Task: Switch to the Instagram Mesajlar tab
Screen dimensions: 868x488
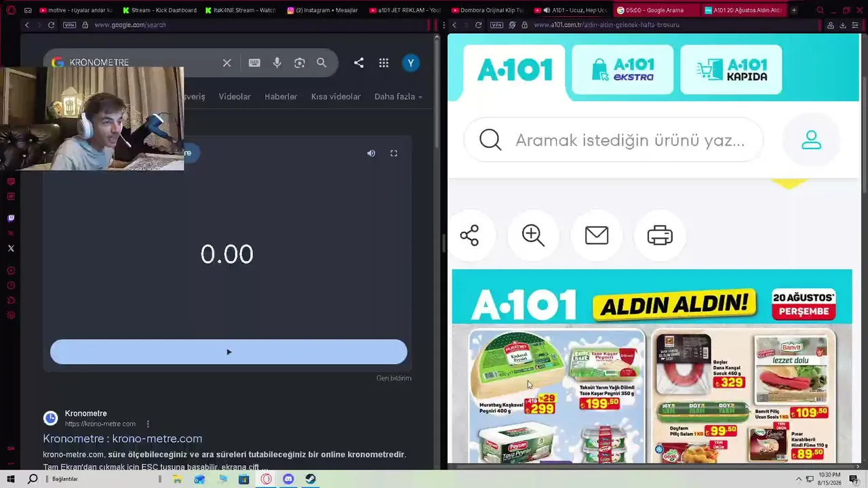Action: coord(322,10)
